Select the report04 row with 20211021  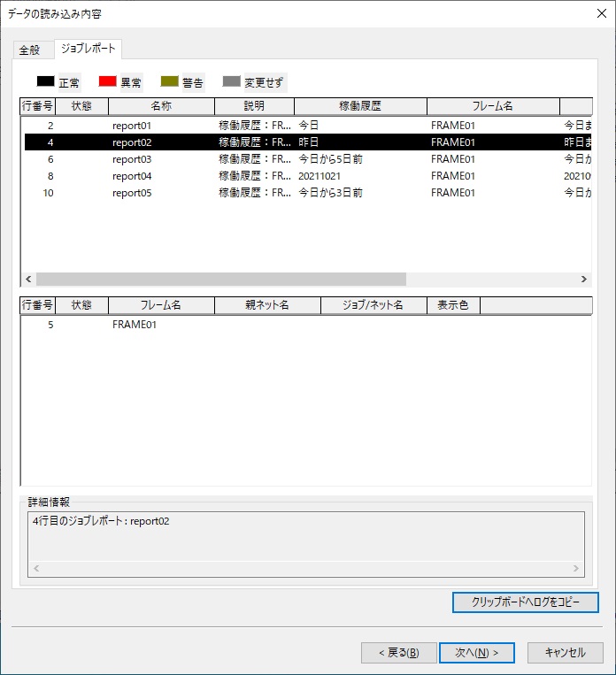[308, 176]
